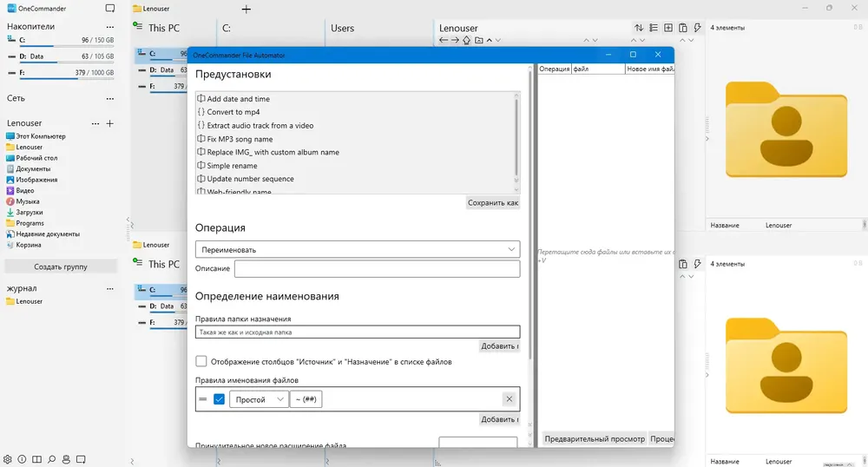Click the lightning actions icon in top pane toolbar
The image size is (868, 467).
[698, 28]
